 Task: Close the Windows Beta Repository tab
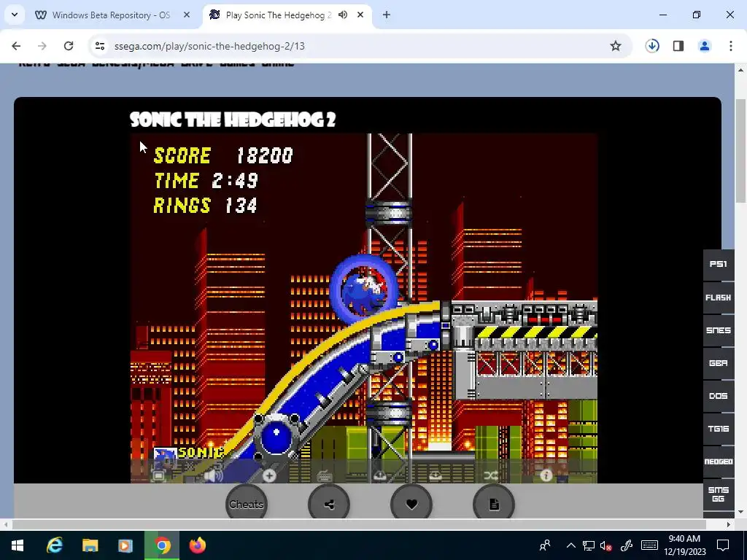[x=187, y=15]
